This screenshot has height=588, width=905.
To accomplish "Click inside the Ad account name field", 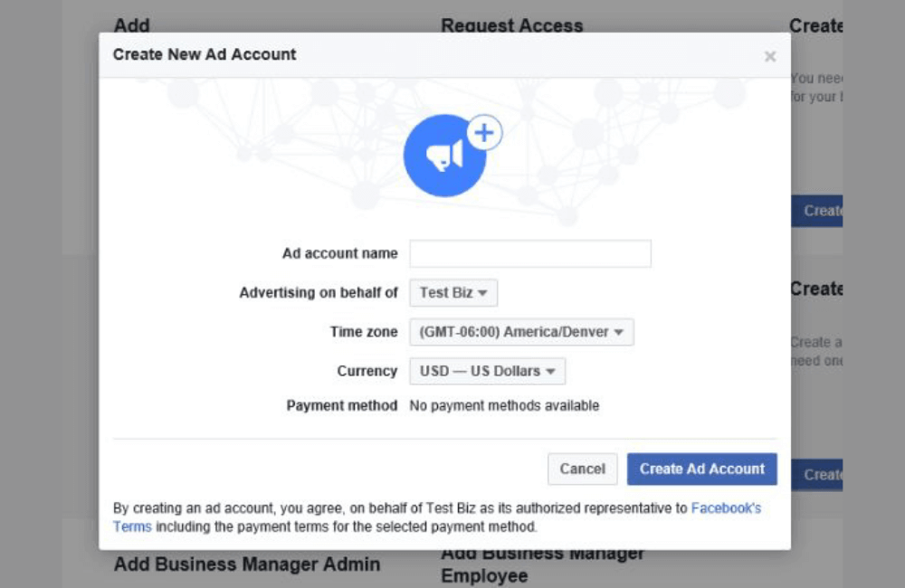I will coord(529,253).
